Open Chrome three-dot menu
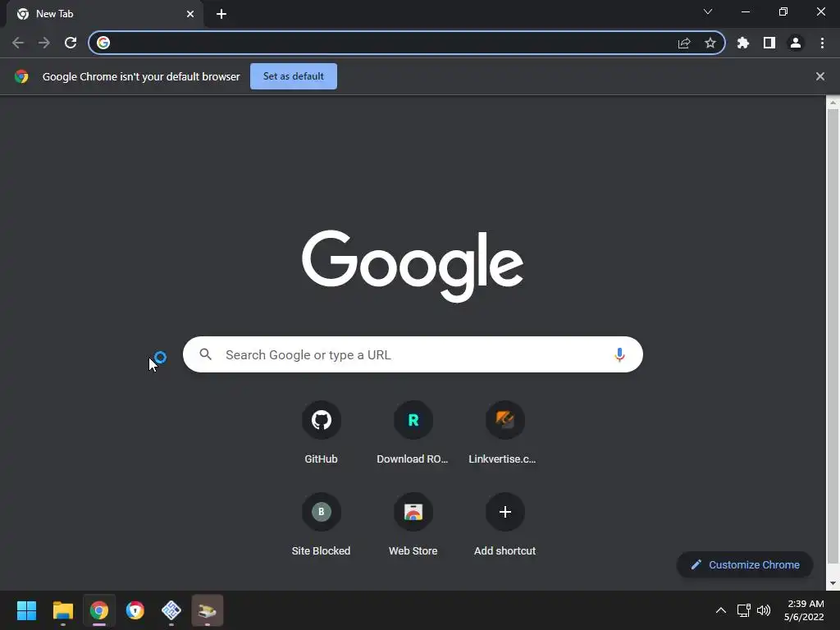Image resolution: width=840 pixels, height=630 pixels. 822,43
